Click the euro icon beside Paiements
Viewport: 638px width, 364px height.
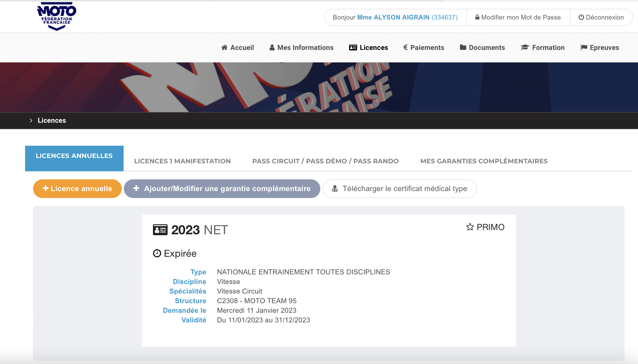coord(405,48)
